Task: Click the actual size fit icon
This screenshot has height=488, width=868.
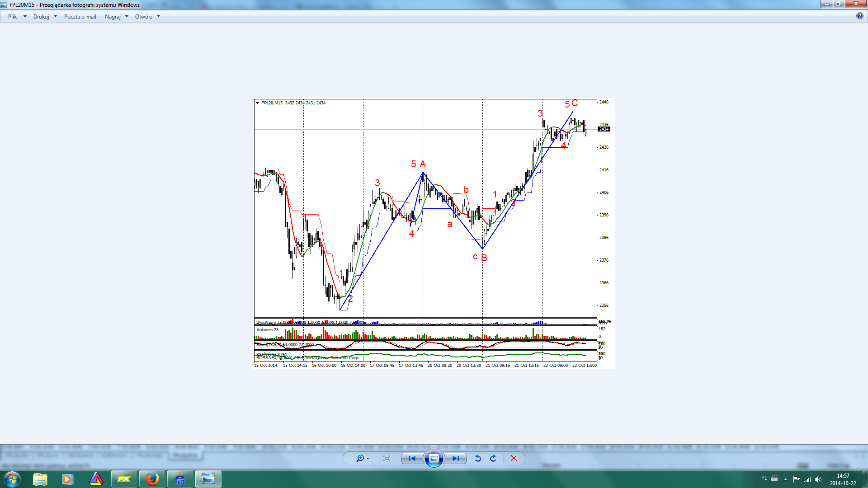Action: coord(387,458)
